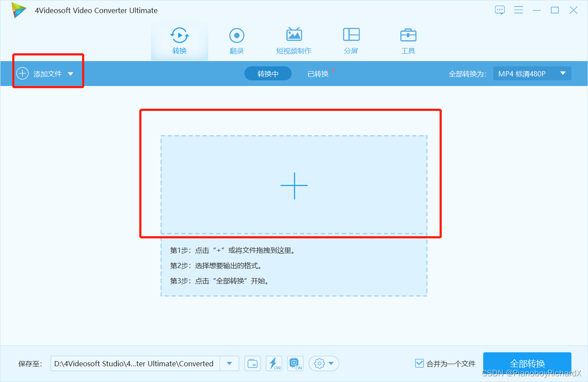Click the 全部转换 button

[x=527, y=363]
